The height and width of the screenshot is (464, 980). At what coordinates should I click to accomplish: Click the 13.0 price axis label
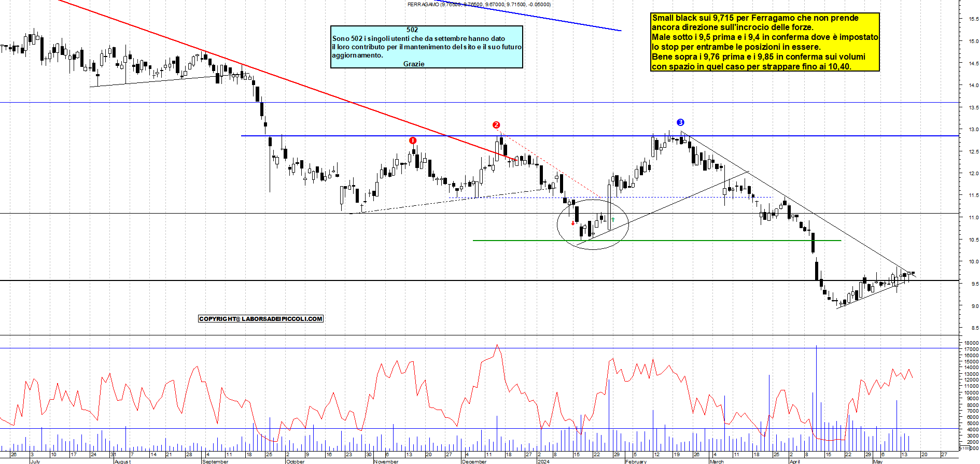pos(973,130)
